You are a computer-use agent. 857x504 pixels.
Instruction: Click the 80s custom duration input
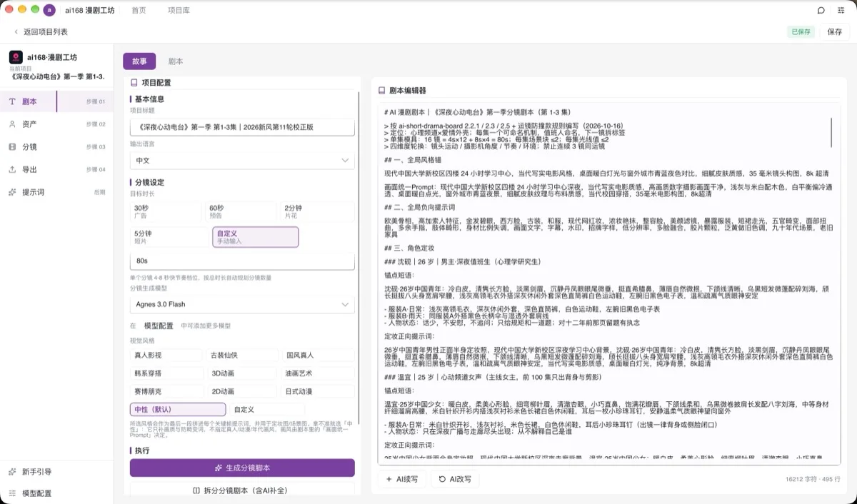[x=242, y=261]
